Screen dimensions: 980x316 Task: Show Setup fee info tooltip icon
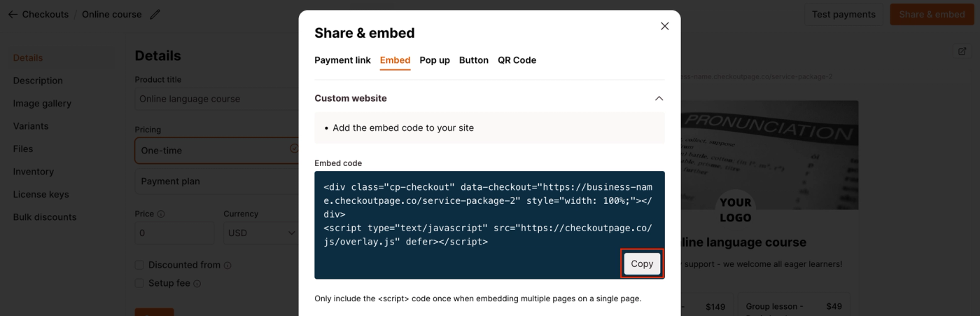pyautogui.click(x=197, y=284)
